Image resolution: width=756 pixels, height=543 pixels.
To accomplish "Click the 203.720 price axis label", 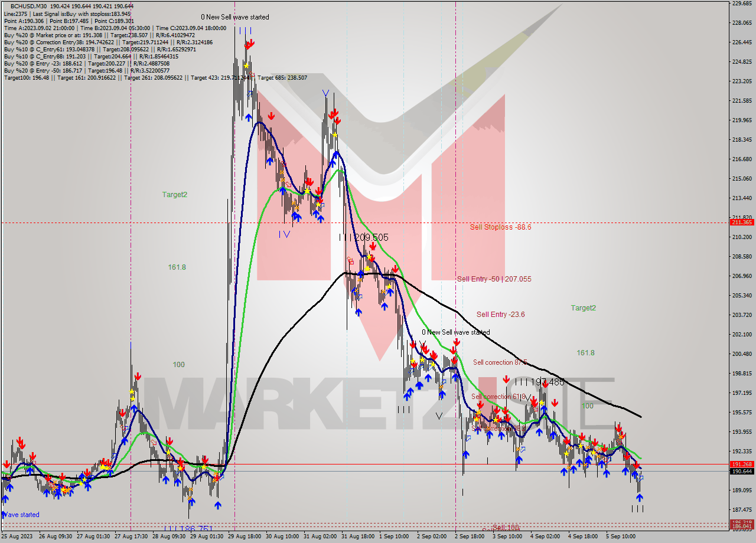I will [x=742, y=315].
